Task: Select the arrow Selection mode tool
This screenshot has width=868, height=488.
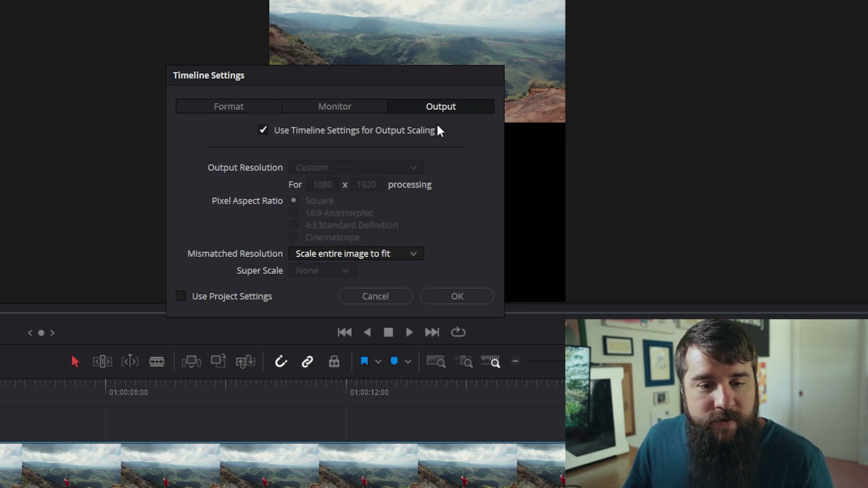Action: click(75, 361)
